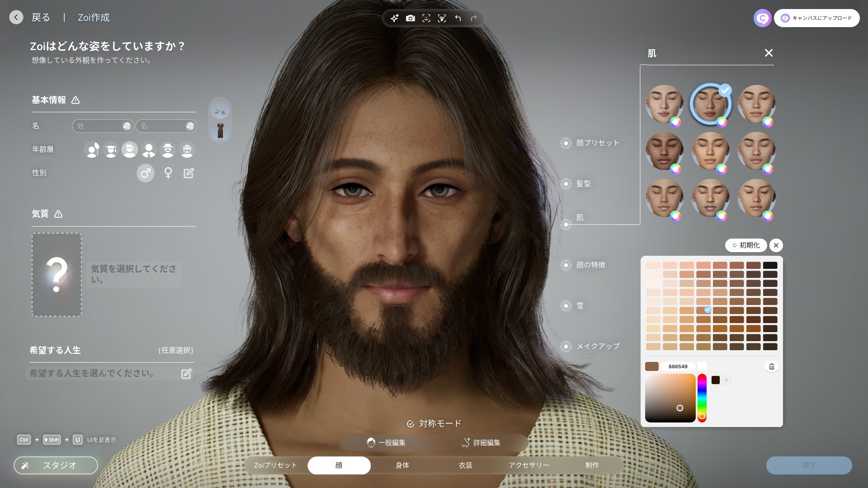Select the baby age group icon
The height and width of the screenshot is (488, 868).
(x=92, y=150)
